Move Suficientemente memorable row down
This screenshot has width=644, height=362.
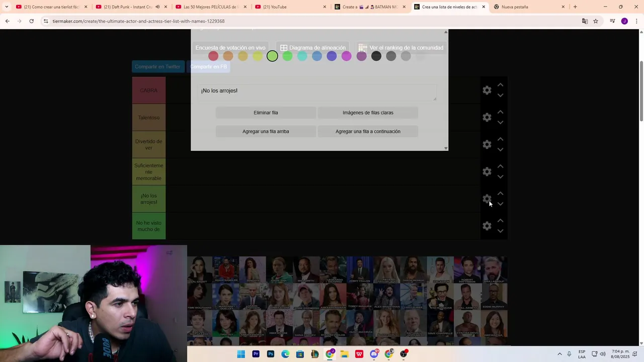[x=500, y=177]
